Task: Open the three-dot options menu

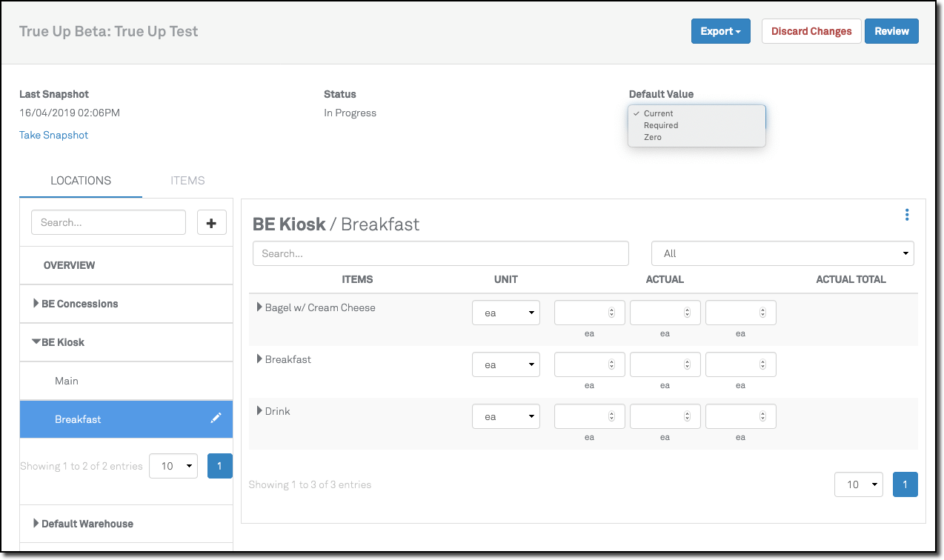Action: (x=906, y=215)
